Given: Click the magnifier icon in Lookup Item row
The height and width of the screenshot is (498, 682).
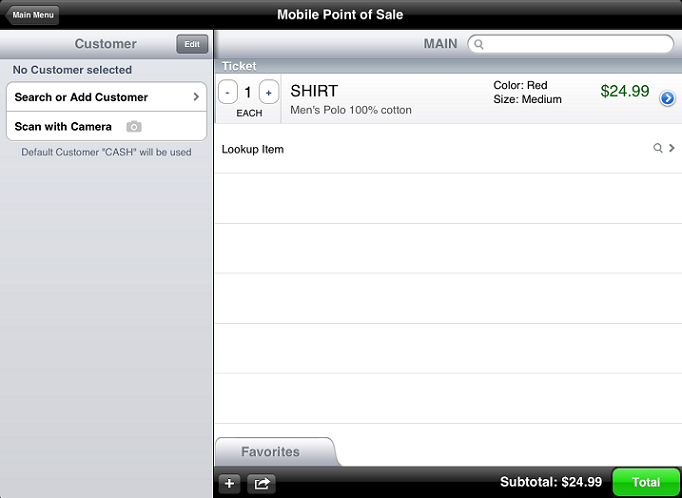Looking at the screenshot, I should pos(657,148).
